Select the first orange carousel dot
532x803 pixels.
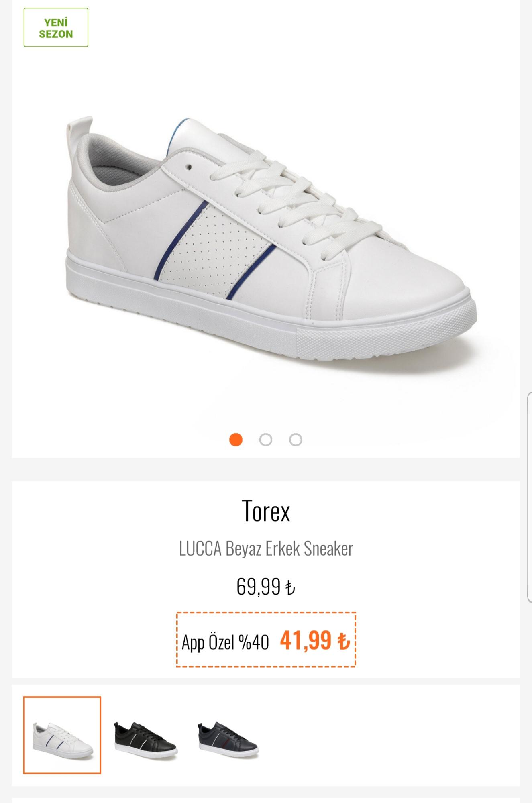click(x=236, y=440)
